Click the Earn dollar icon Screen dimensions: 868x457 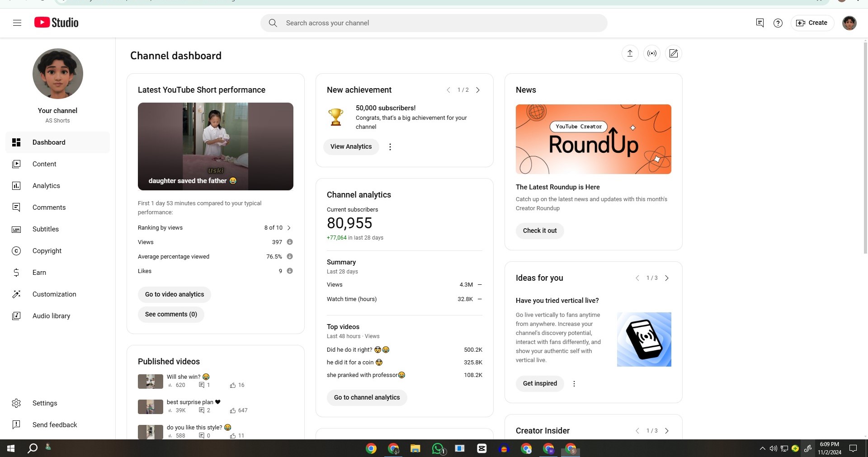point(16,273)
